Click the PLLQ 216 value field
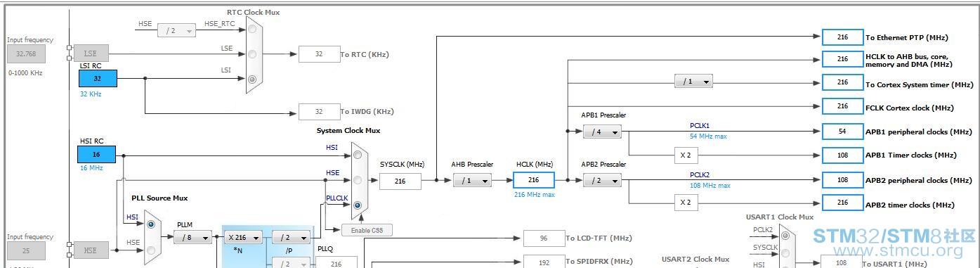The height and width of the screenshot is (268, 980). [336, 263]
